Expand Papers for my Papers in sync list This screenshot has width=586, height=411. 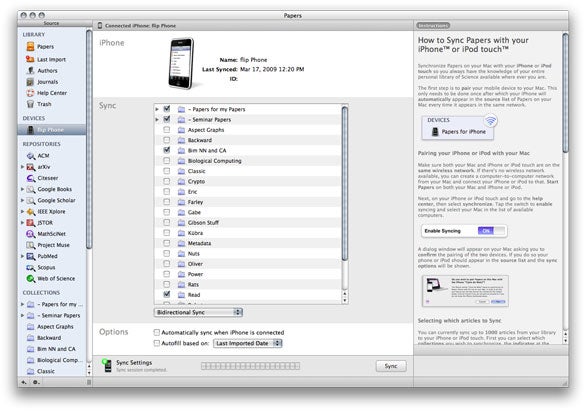157,109
